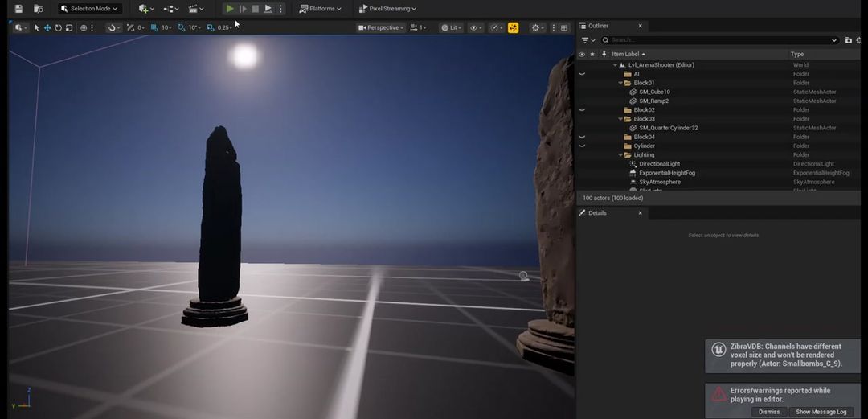Open the Cinematics clapperboard dropdown

196,9
